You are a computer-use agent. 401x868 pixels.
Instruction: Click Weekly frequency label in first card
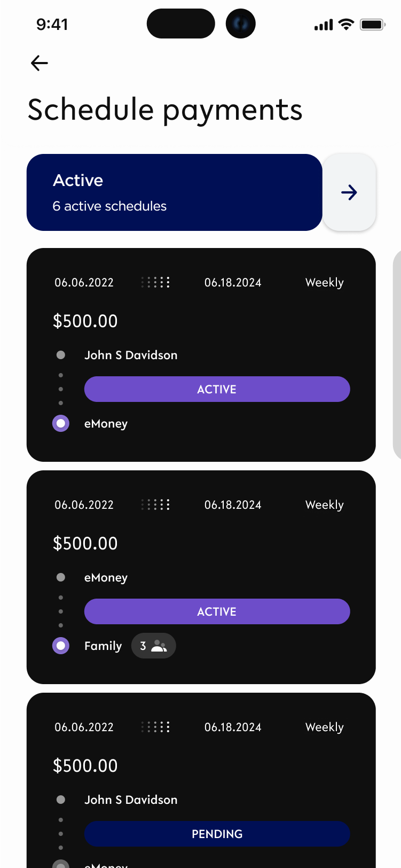point(324,282)
